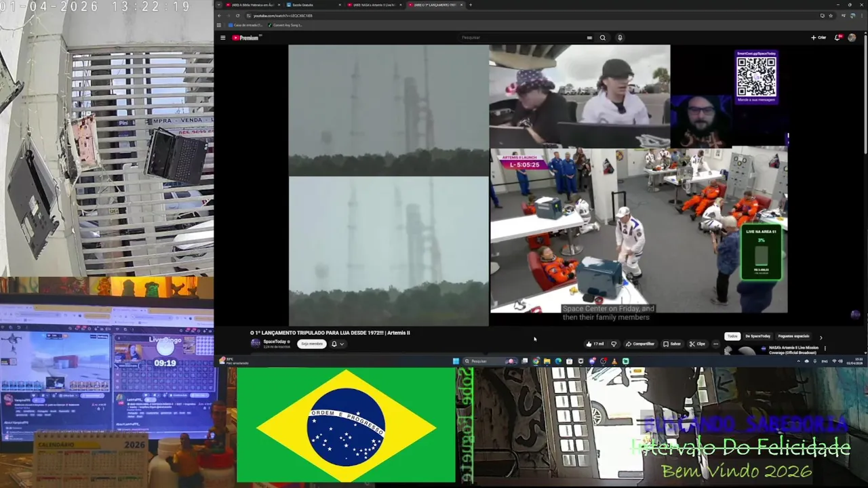Click the browser back arrow
The image size is (868, 488).
point(219,16)
